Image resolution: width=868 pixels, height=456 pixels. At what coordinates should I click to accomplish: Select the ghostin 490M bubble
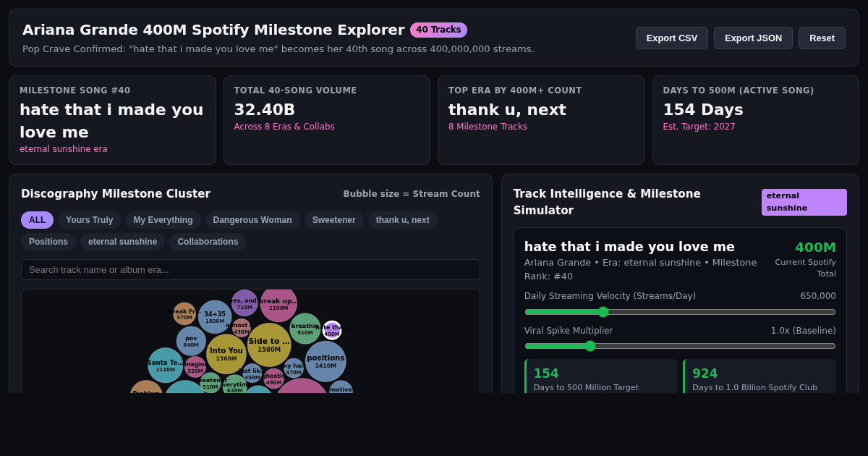[274, 379]
